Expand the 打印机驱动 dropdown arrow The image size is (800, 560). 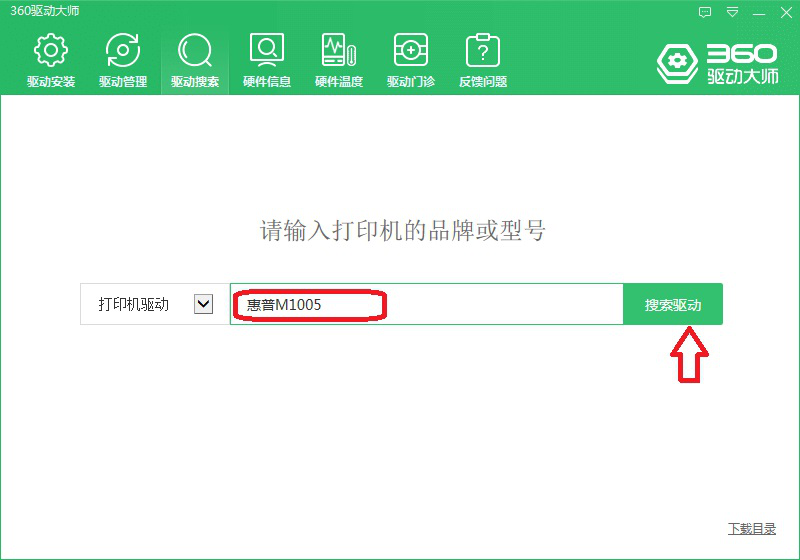pos(204,304)
